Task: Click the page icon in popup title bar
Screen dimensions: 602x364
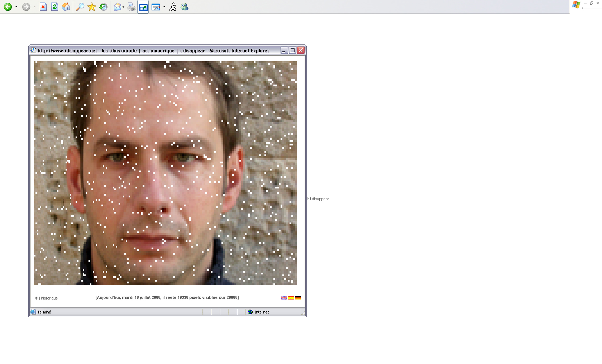Action: coord(33,51)
